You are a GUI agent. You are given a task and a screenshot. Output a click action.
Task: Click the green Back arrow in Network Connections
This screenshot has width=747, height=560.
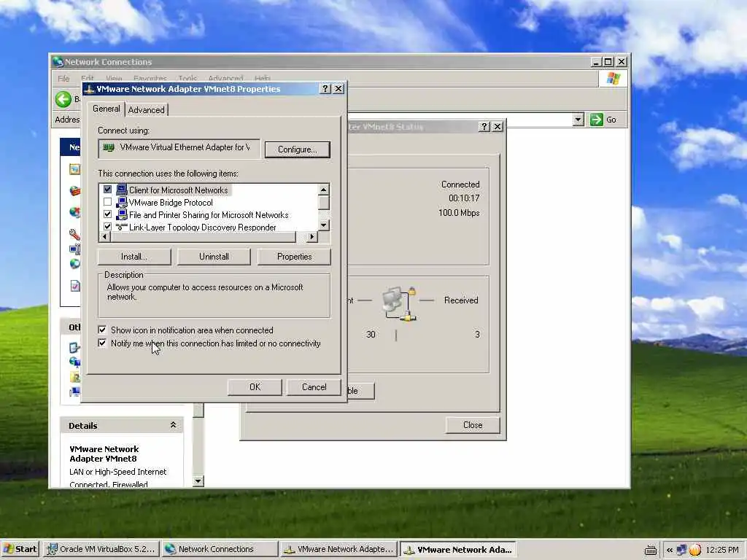63,99
